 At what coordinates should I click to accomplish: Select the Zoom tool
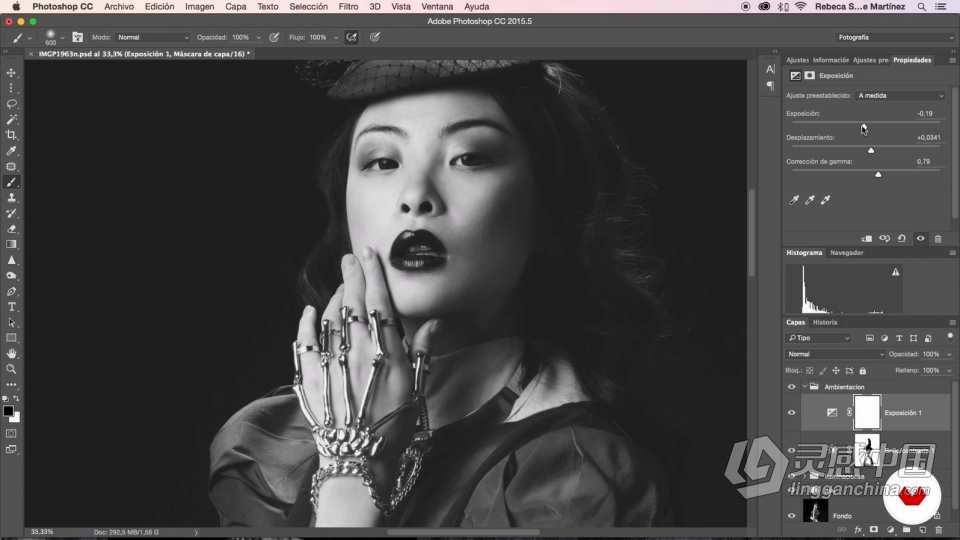(x=11, y=369)
